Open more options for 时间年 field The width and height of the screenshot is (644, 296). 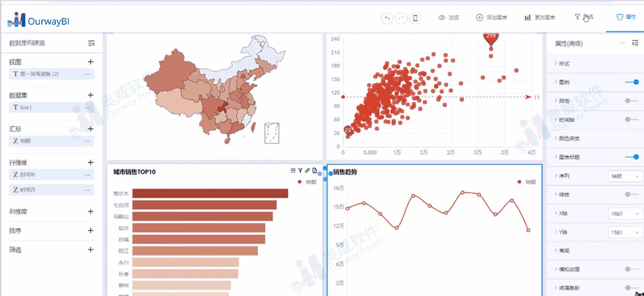click(x=87, y=175)
